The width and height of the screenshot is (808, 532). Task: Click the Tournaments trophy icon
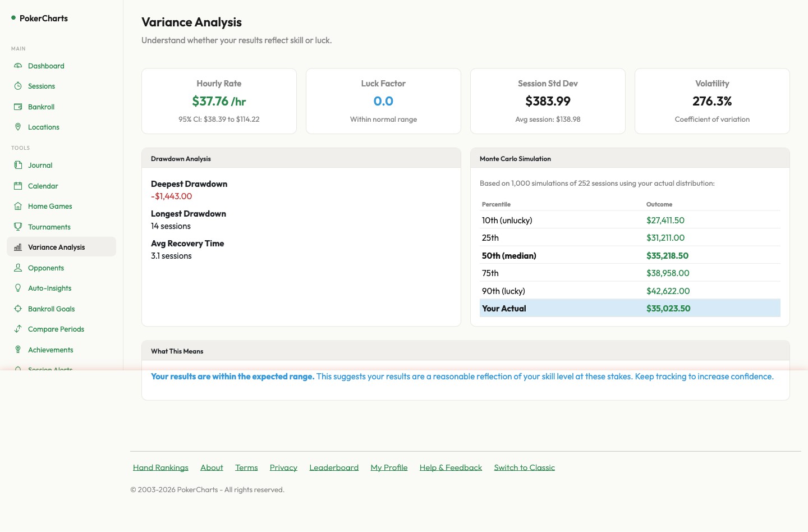coord(18,227)
